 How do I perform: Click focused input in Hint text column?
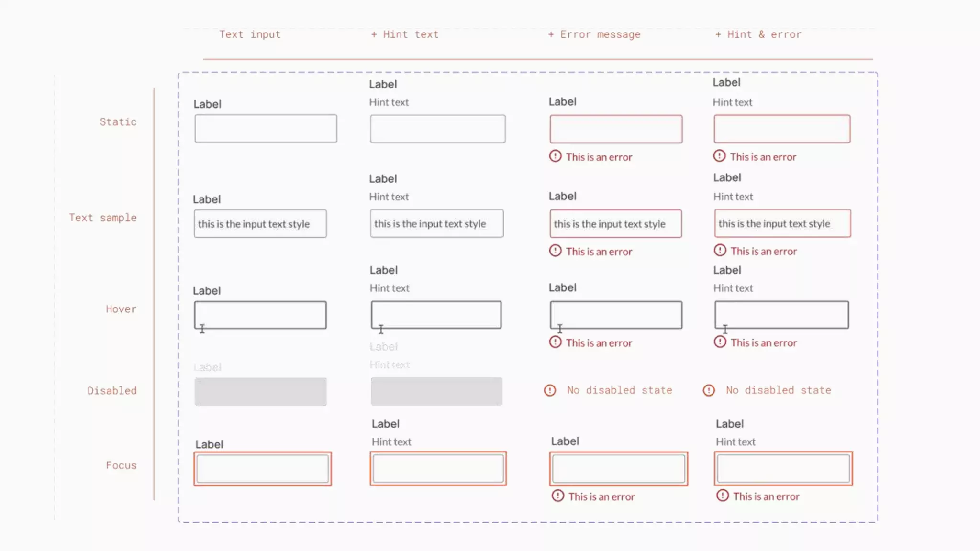coord(438,469)
